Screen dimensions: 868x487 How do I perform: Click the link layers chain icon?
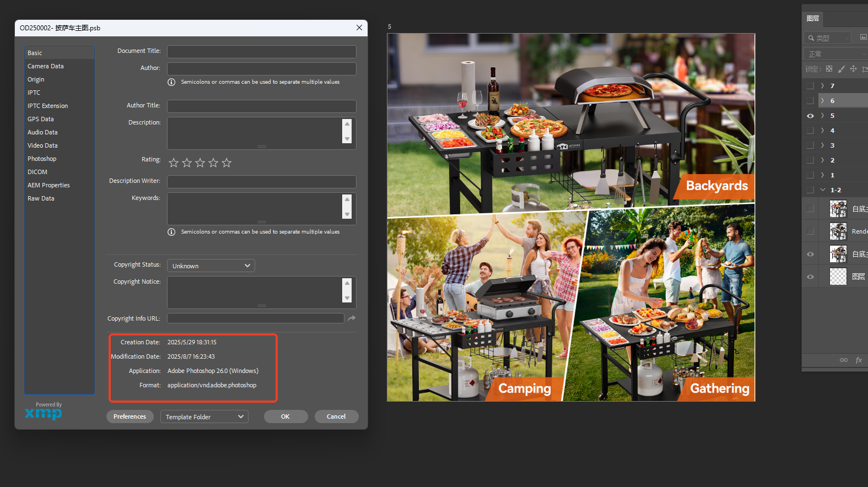[843, 360]
